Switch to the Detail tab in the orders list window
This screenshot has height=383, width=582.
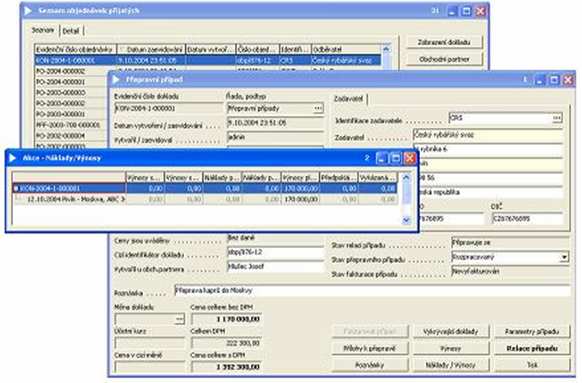71,31
